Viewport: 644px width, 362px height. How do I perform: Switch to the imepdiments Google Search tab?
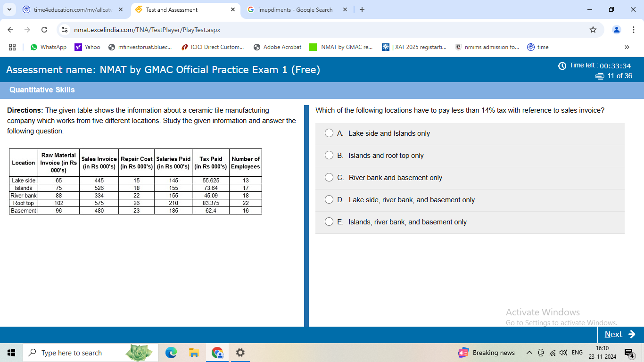(x=296, y=9)
